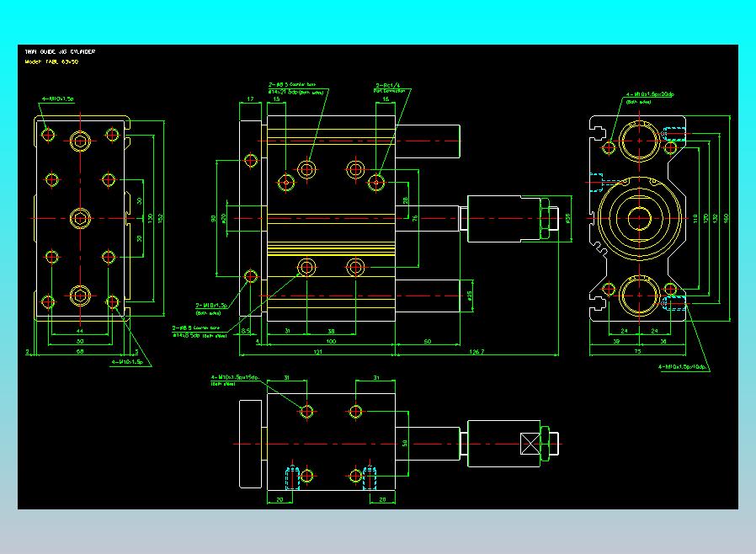The width and height of the screenshot is (756, 554).
Task: Click the "4-M10x1.5px10dp" thread callout
Action: tap(683, 367)
